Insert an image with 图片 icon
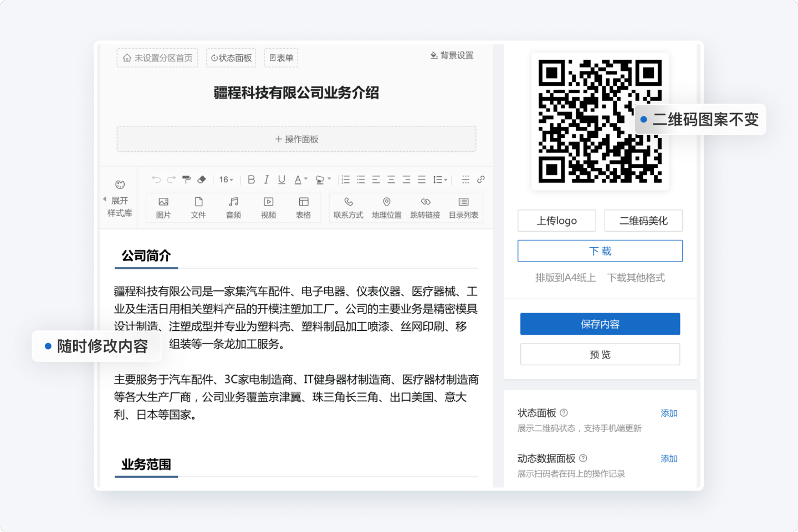 [x=163, y=207]
